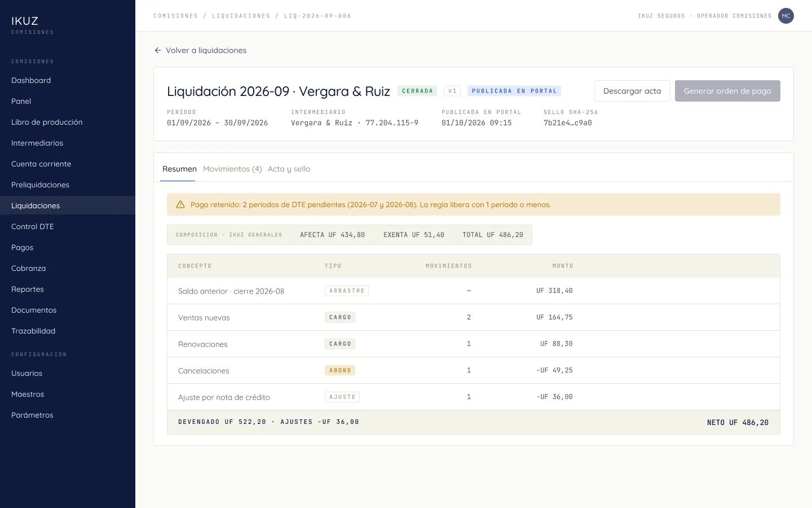Viewport: 812px width, 508px height.
Task: Open the Cobranza section
Action: (68, 268)
